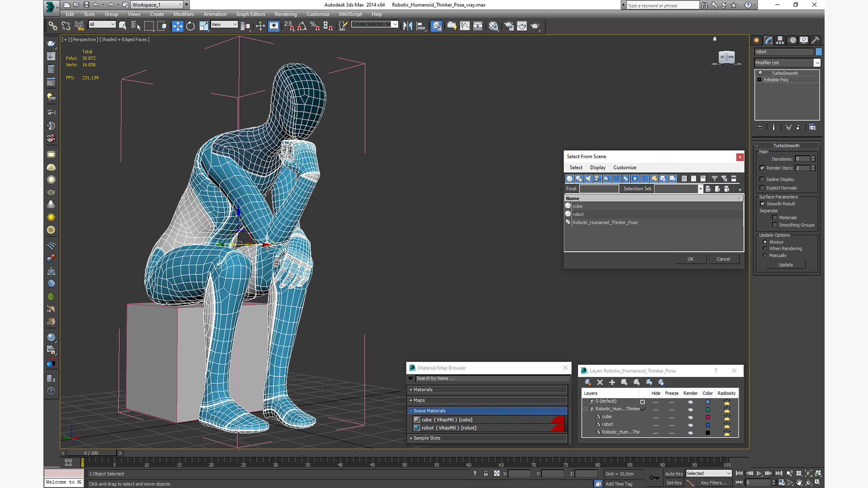
Task: Open the Rendering menu
Action: [x=286, y=14]
